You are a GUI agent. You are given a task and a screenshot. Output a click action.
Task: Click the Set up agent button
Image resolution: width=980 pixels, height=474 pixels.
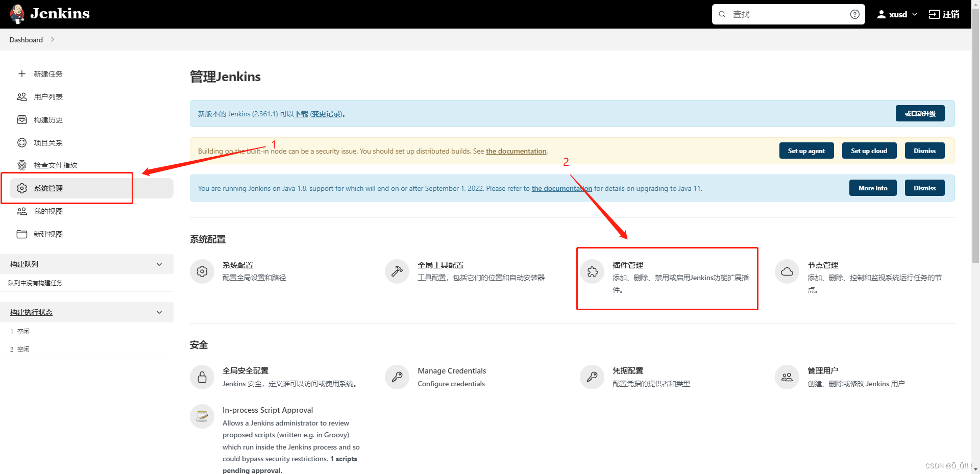pos(806,151)
